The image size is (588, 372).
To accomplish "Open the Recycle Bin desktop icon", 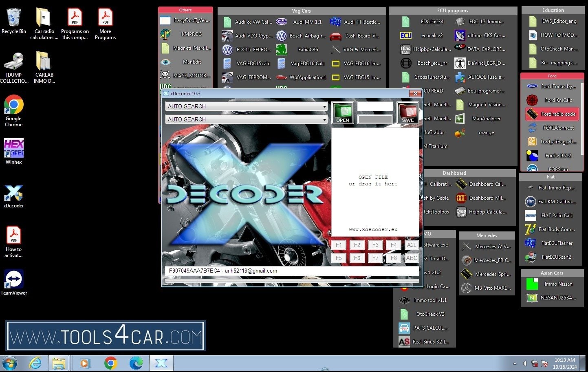I will click(13, 21).
